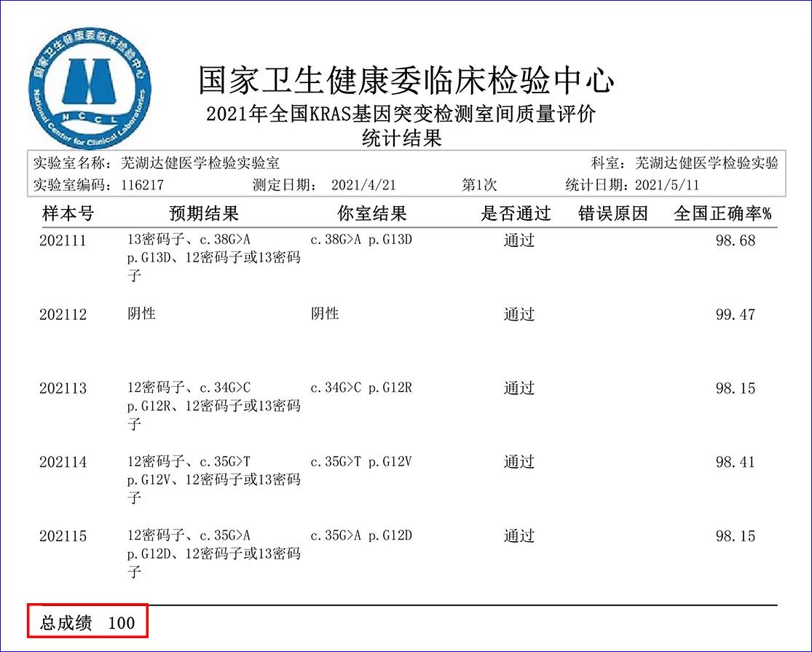Click sample number 202112
The image size is (812, 652).
(63, 315)
